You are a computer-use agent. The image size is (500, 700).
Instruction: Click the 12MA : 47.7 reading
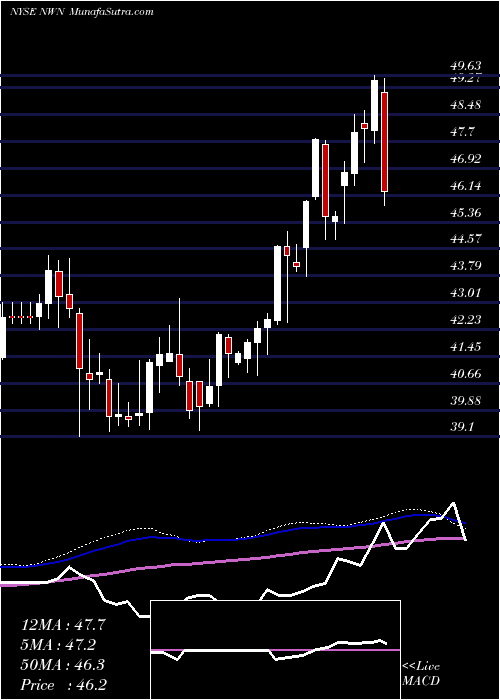[x=63, y=625]
